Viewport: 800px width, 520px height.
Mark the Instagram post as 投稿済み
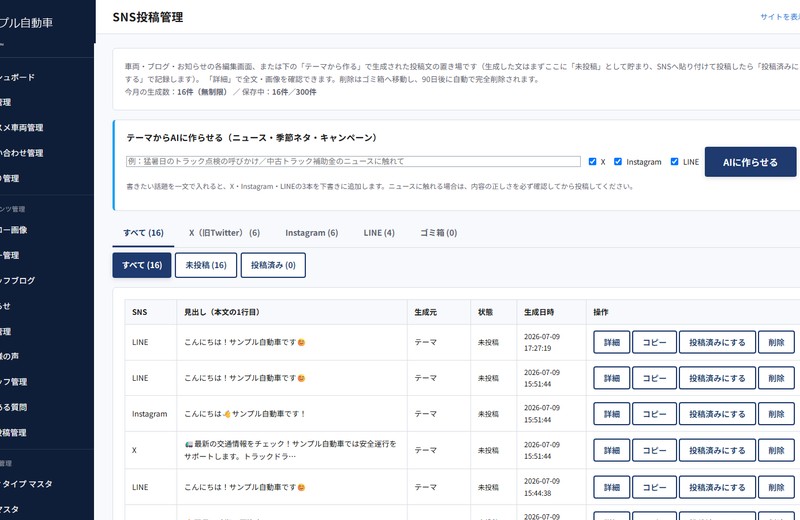point(717,414)
